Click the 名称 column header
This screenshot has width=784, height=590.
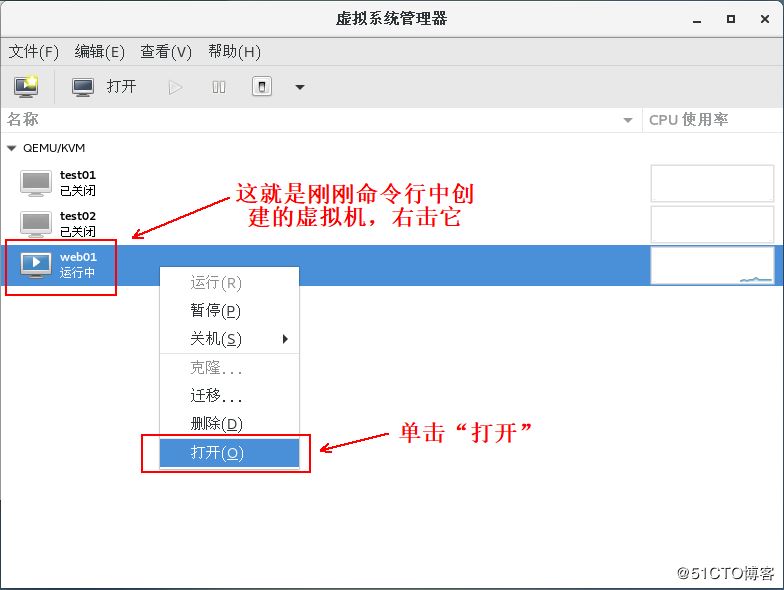(300, 120)
